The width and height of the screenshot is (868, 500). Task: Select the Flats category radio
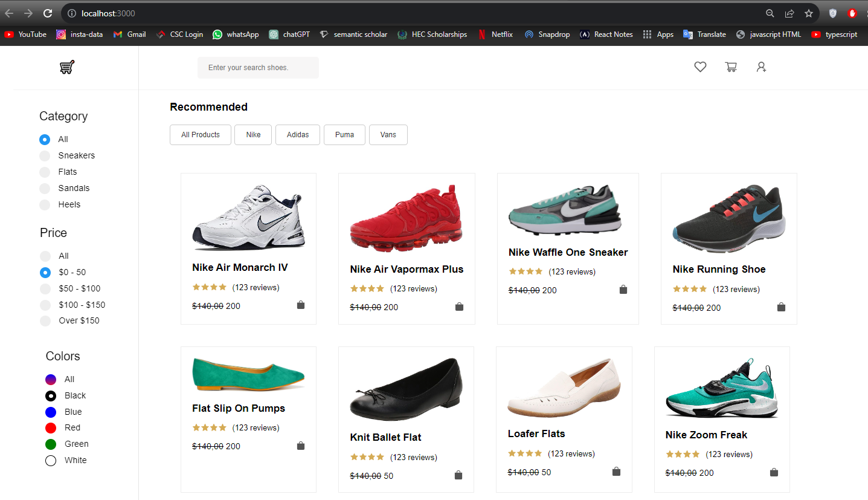(x=45, y=172)
